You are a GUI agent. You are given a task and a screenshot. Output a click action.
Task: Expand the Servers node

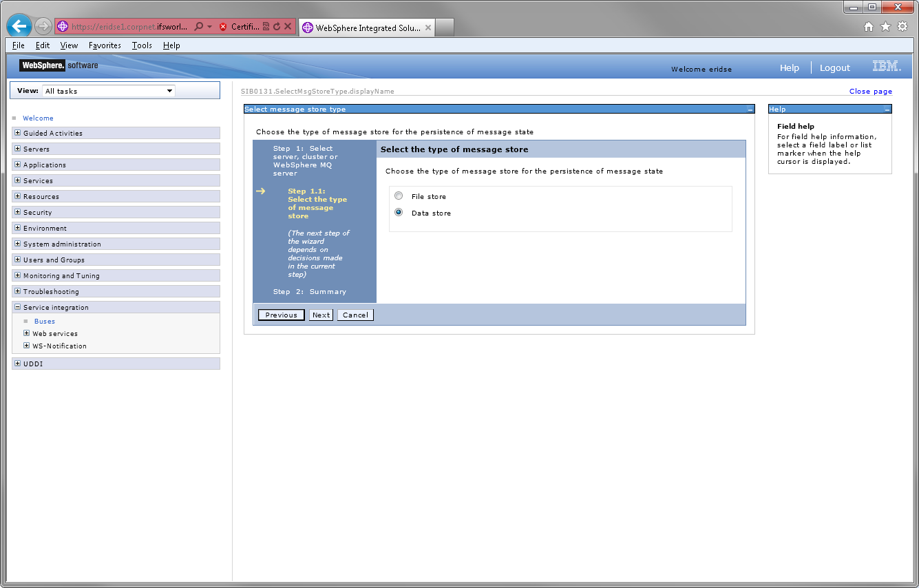coord(17,149)
